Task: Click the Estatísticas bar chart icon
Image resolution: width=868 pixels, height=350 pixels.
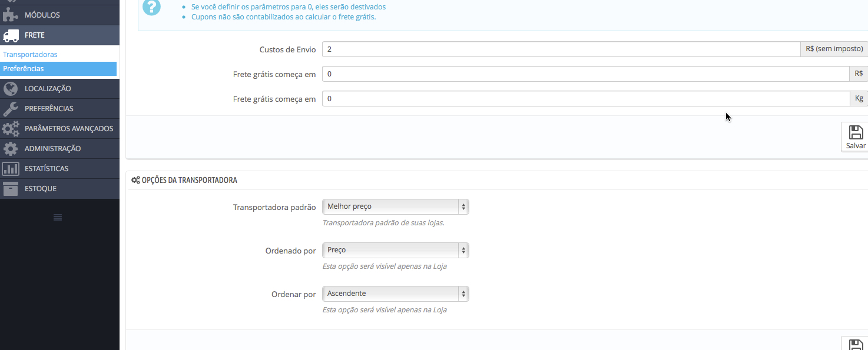Action: tap(11, 169)
